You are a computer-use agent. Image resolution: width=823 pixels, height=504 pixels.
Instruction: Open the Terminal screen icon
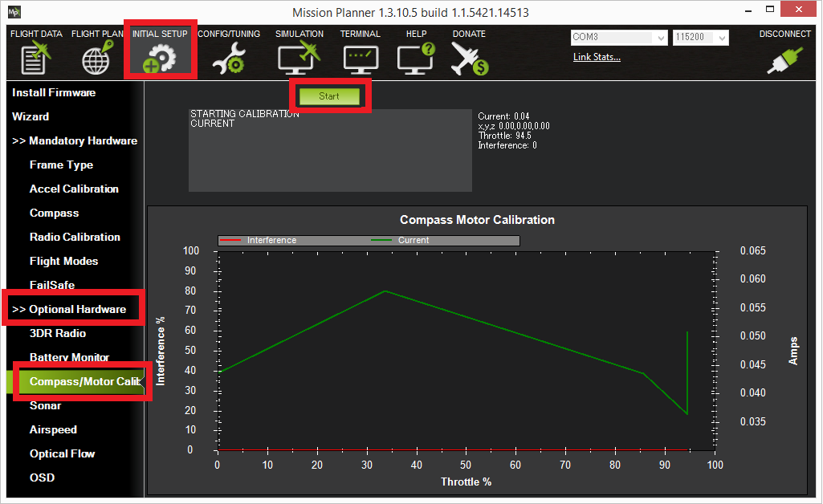pos(360,59)
